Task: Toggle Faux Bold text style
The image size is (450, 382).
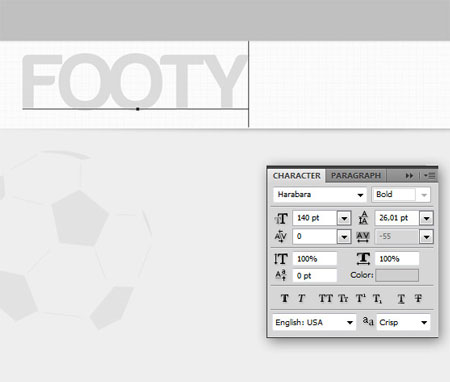Action: point(284,298)
